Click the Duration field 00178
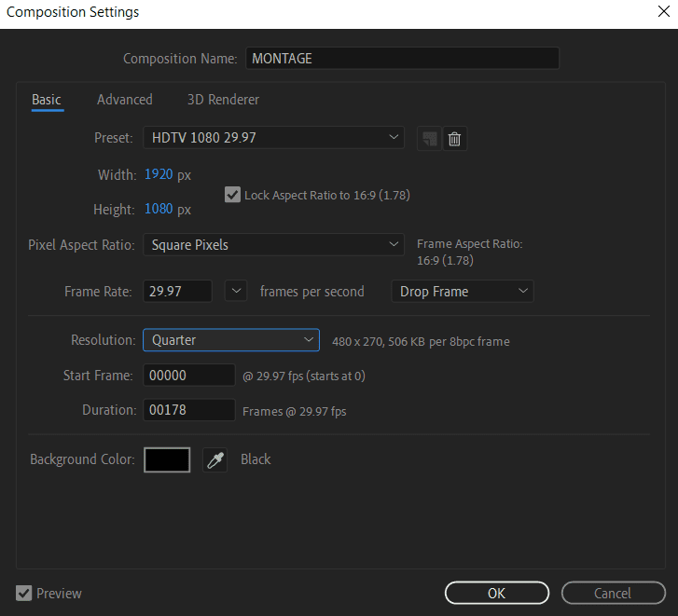 (x=189, y=410)
